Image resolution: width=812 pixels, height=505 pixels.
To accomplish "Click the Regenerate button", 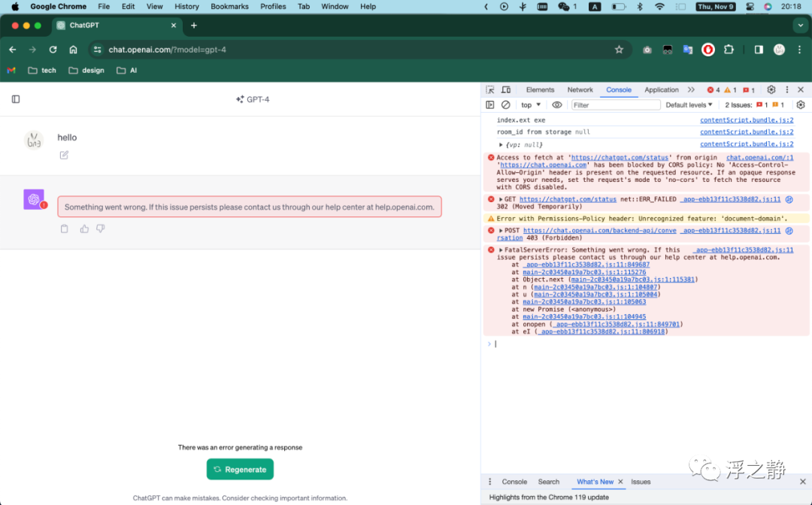I will click(x=240, y=469).
